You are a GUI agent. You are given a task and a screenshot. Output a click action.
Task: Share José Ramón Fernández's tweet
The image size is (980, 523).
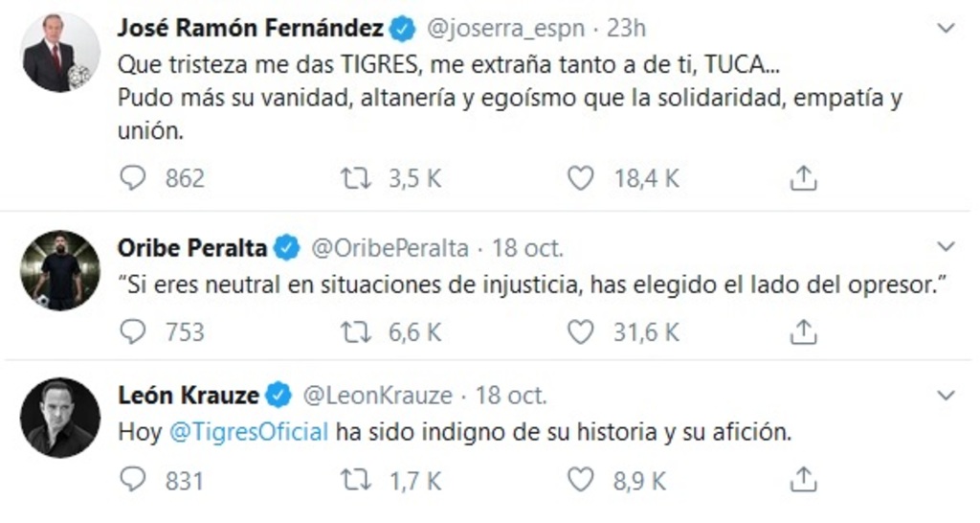pyautogui.click(x=803, y=178)
